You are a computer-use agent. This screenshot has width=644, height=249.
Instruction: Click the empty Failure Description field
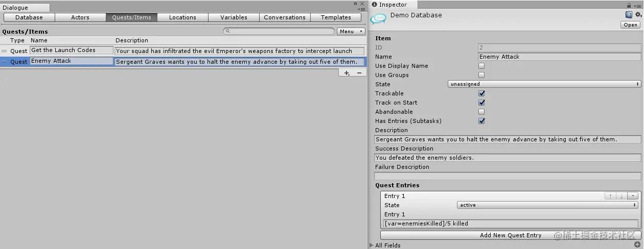(x=508, y=176)
